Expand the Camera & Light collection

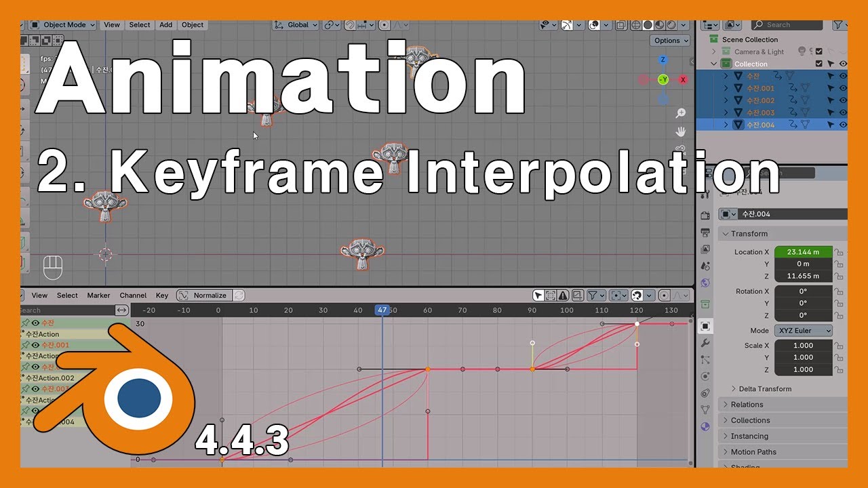pos(713,52)
